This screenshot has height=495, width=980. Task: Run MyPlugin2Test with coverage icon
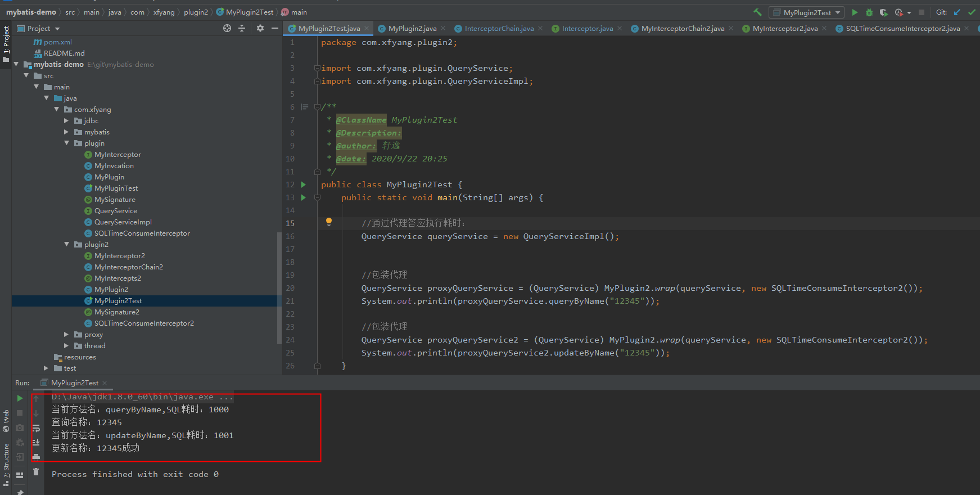pos(883,12)
